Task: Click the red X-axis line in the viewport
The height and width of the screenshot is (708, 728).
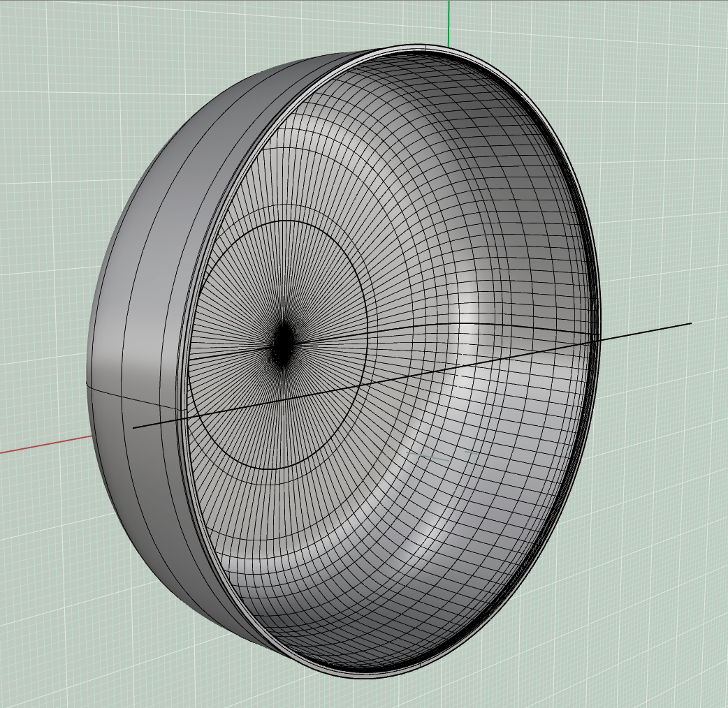Action: tap(45, 444)
